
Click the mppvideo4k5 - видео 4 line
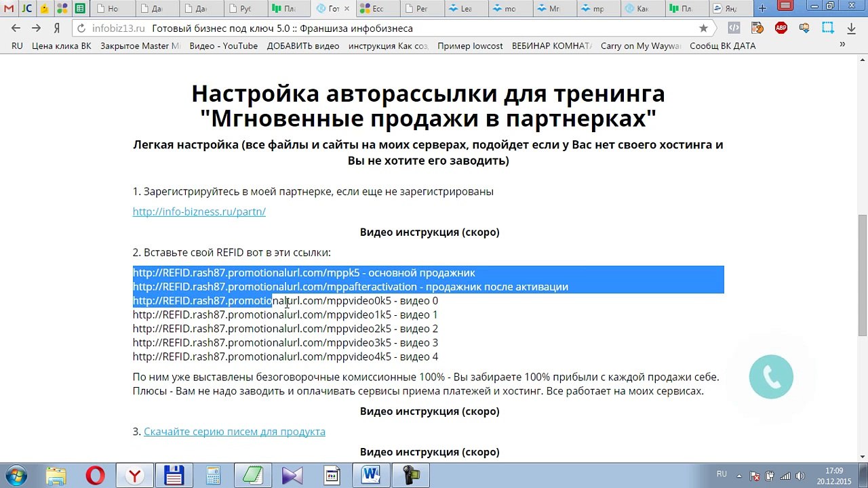(285, 357)
